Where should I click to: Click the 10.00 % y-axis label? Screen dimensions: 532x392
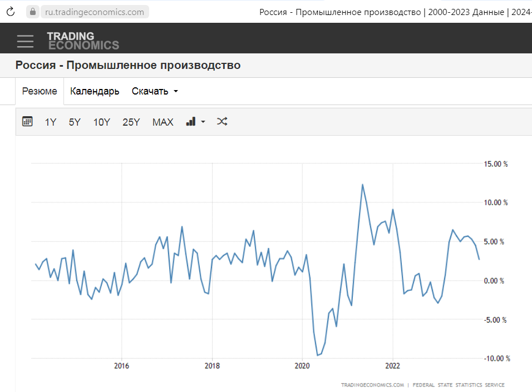tap(496, 203)
